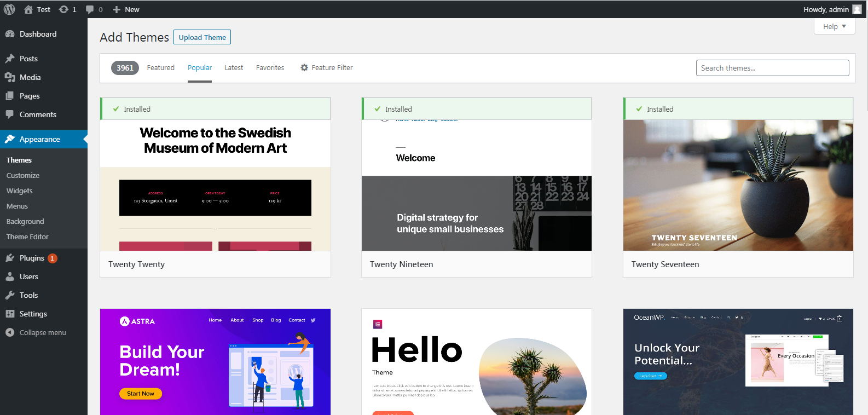The image size is (868, 415).
Task: Open Customize submenu item
Action: [x=23, y=176]
